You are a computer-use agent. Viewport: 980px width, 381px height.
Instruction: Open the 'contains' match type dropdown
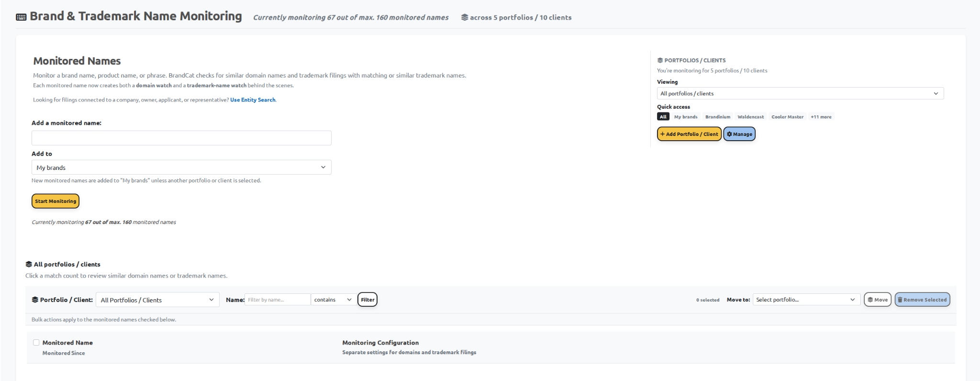[333, 300]
